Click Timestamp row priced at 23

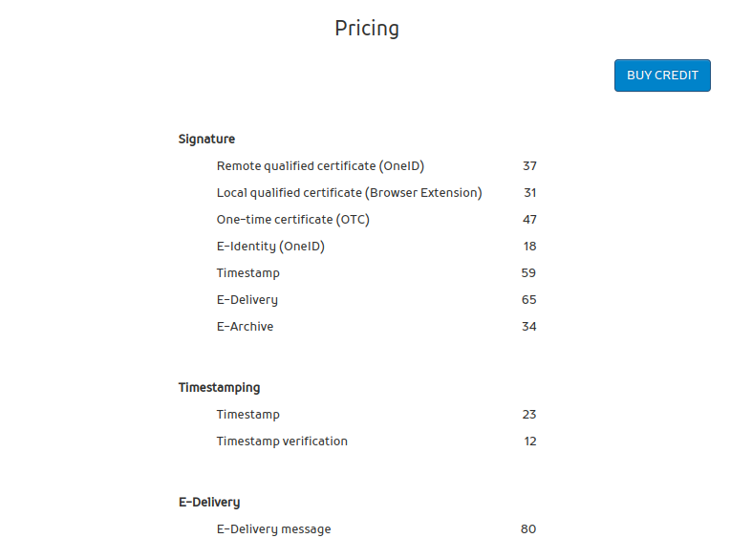point(247,415)
